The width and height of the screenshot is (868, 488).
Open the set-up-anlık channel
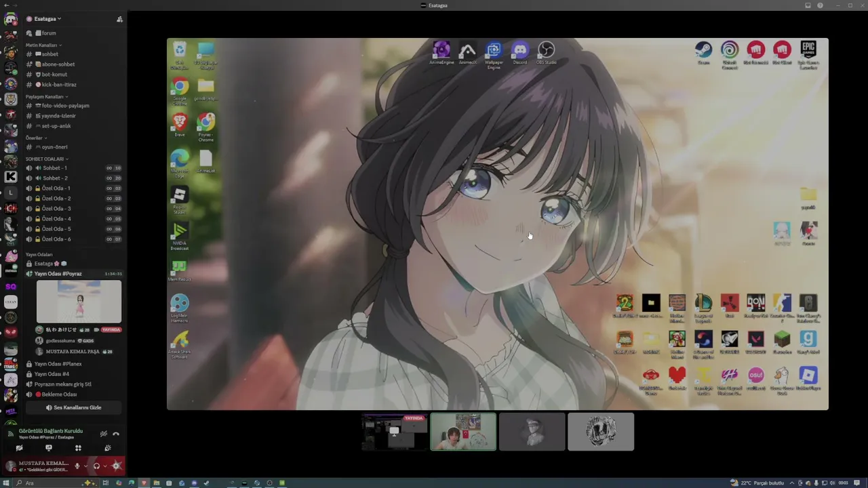click(73, 126)
